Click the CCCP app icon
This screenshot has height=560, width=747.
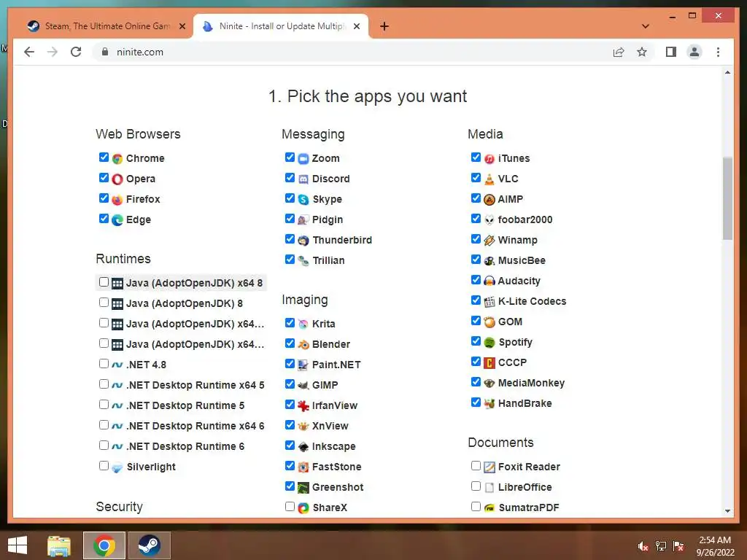(489, 363)
